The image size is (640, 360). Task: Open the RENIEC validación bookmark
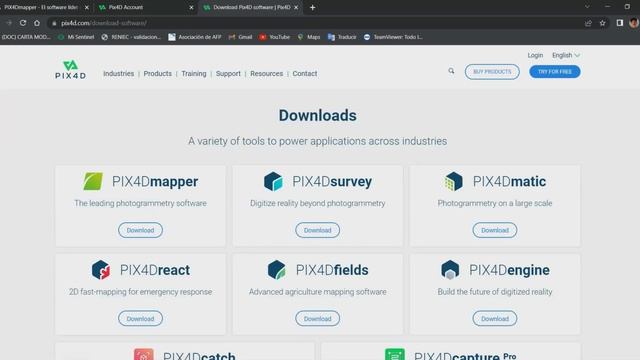tap(131, 37)
